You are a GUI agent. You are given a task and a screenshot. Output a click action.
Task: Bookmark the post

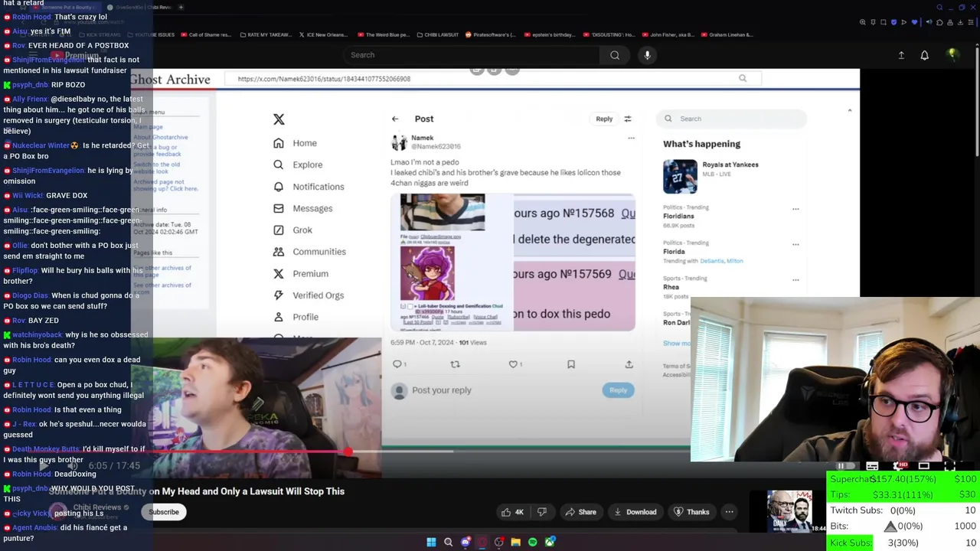[x=571, y=364]
